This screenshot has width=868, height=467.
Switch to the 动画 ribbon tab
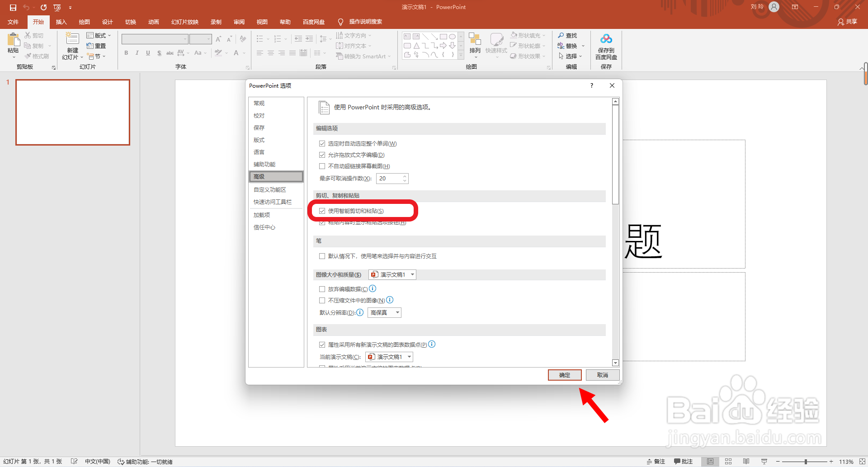click(x=153, y=22)
